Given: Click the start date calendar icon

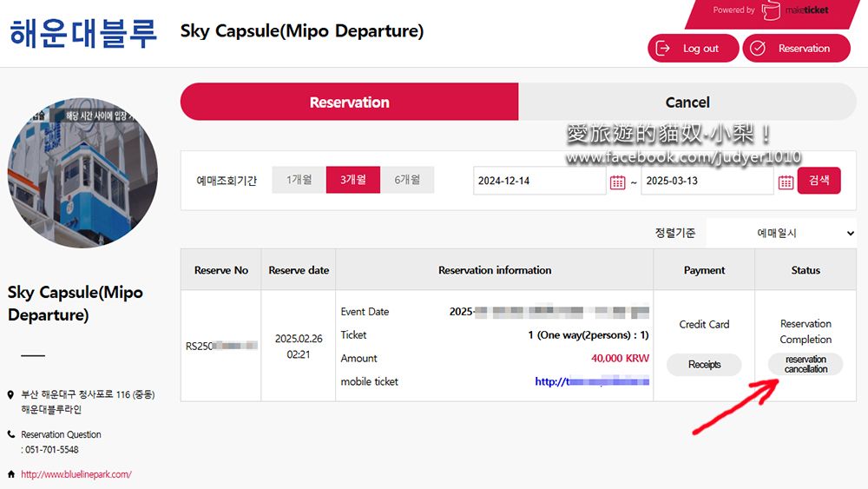Looking at the screenshot, I should [x=617, y=182].
